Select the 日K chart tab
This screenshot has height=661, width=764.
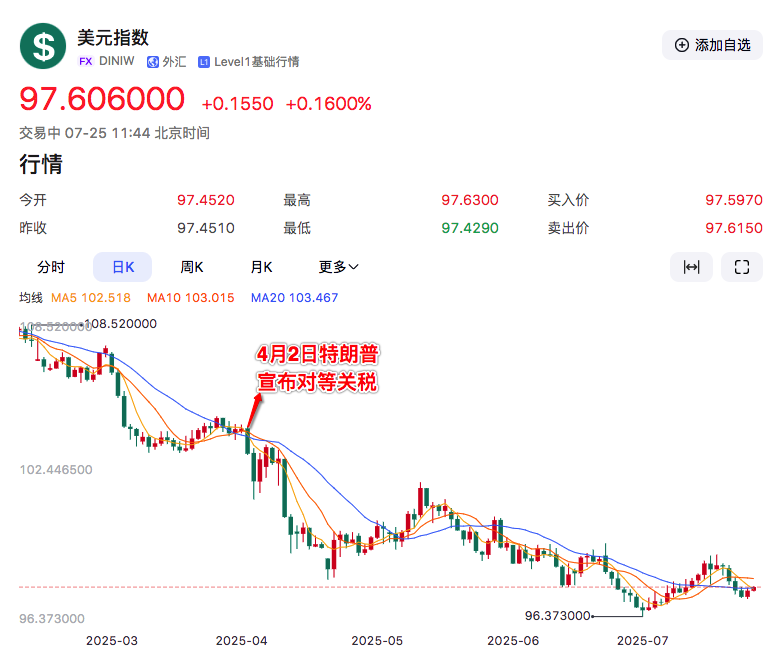point(122,267)
